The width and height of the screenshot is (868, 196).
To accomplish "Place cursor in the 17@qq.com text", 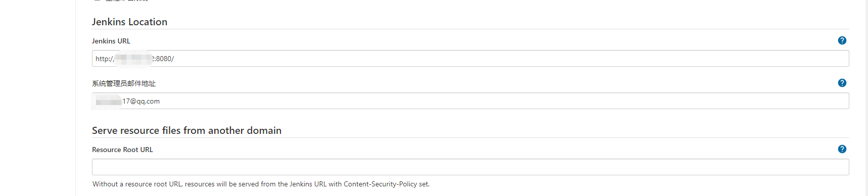I will (141, 101).
